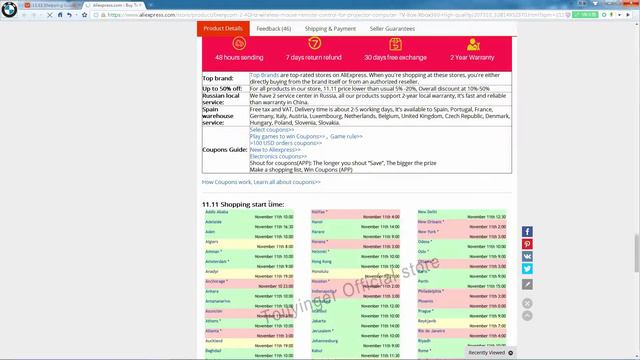Click the round gray X icon on the right
This screenshot has height=360, width=640.
coord(527,303)
